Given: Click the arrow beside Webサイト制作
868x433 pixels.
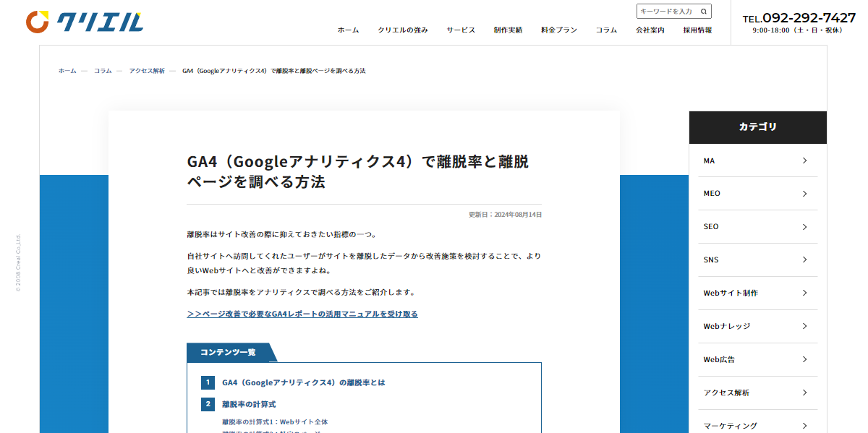Looking at the screenshot, I should click(804, 293).
